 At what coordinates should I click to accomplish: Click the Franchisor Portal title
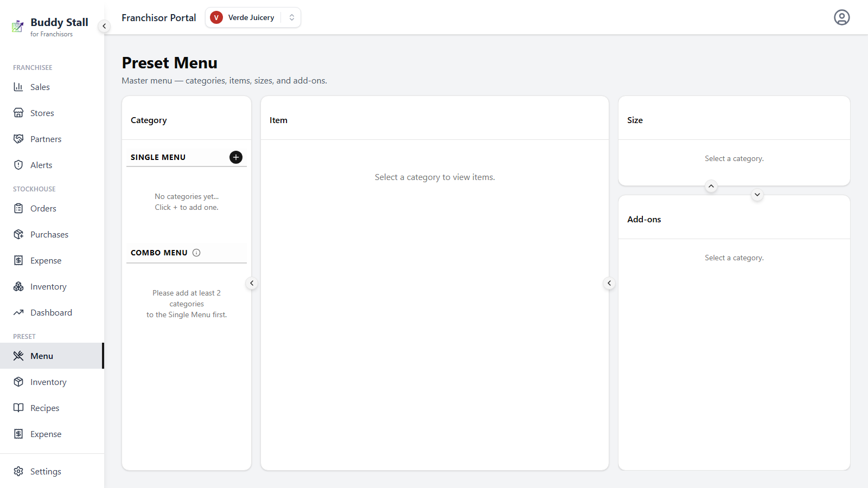(x=159, y=17)
